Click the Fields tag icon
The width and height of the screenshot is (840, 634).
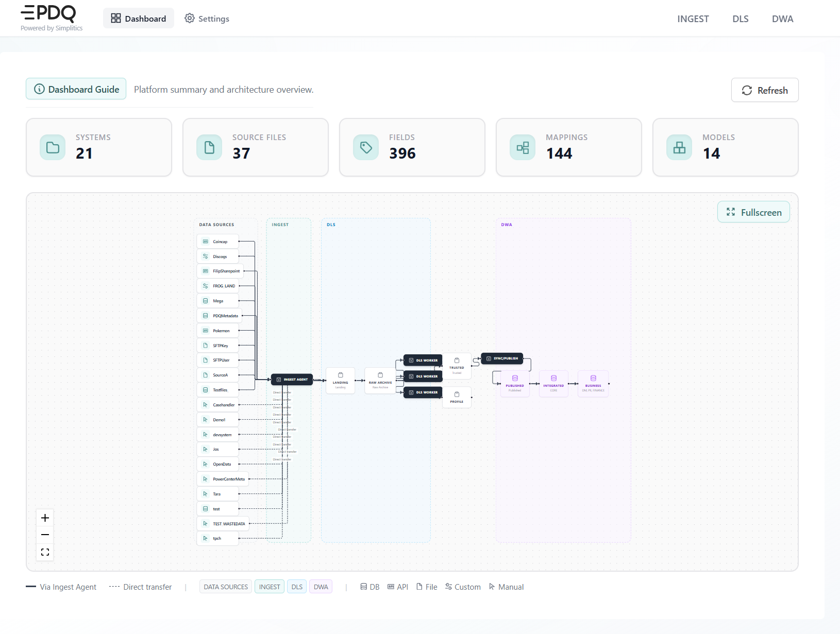pyautogui.click(x=366, y=147)
